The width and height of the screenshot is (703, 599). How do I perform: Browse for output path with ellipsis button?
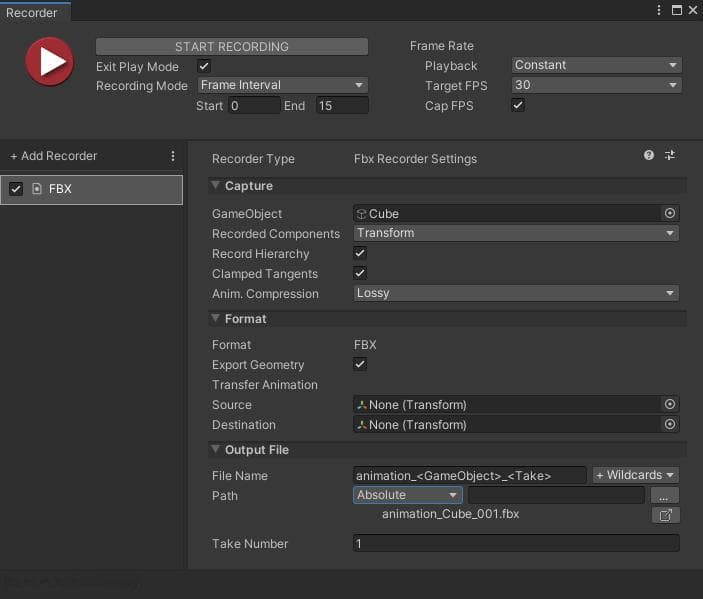(x=664, y=495)
